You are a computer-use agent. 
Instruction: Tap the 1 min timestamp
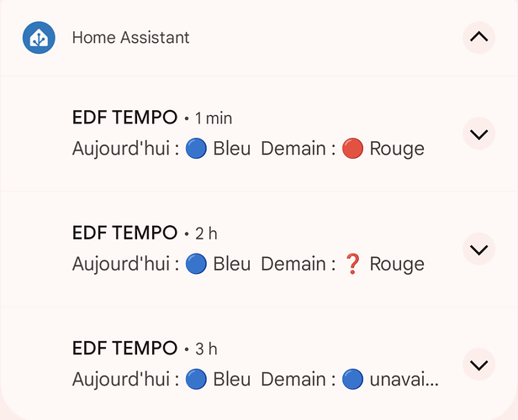[214, 118]
